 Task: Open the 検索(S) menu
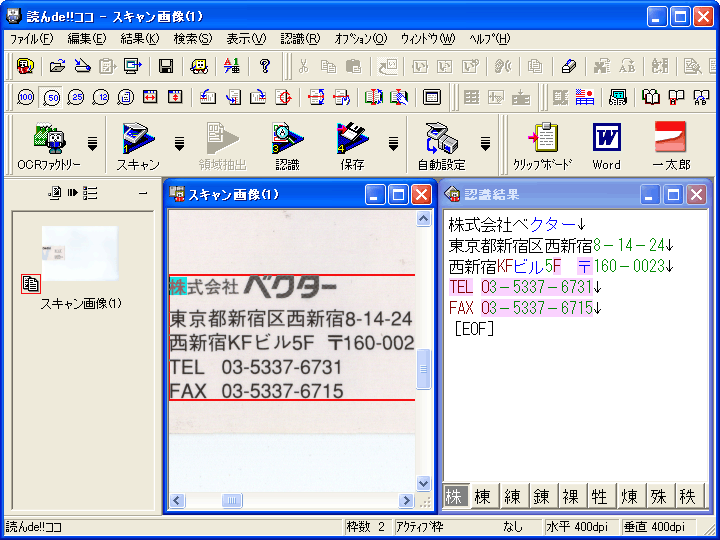192,39
